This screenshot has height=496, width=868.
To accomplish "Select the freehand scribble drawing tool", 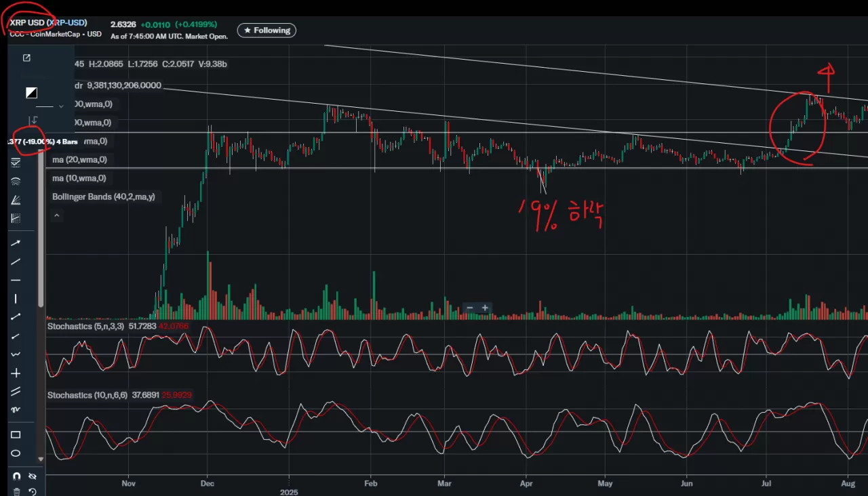I will point(16,410).
